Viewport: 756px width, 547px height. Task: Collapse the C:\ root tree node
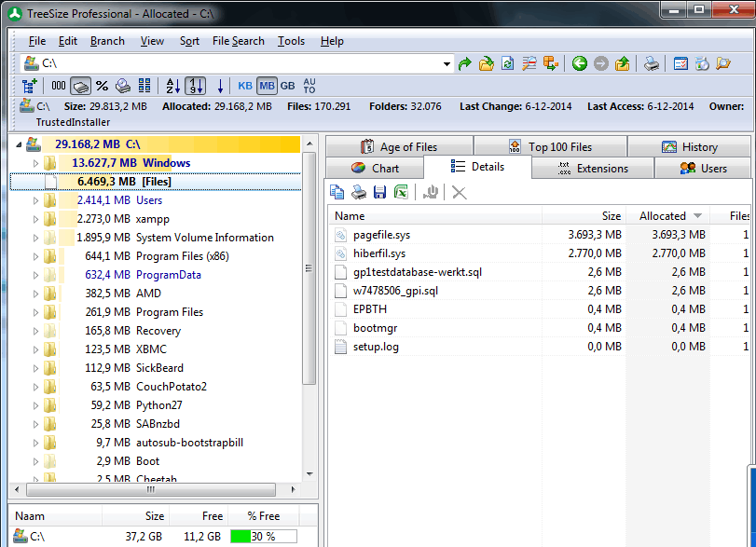pos(19,144)
